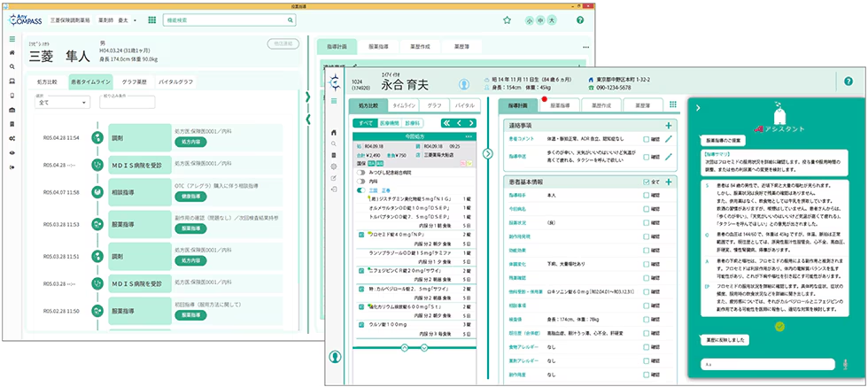Open help with the question mark icon

[580, 19]
